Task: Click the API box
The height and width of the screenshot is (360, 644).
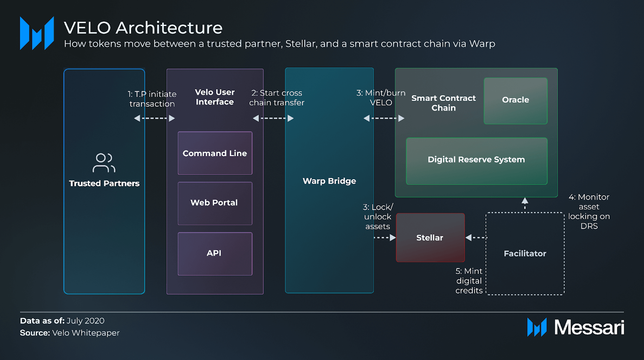Action: point(215,253)
